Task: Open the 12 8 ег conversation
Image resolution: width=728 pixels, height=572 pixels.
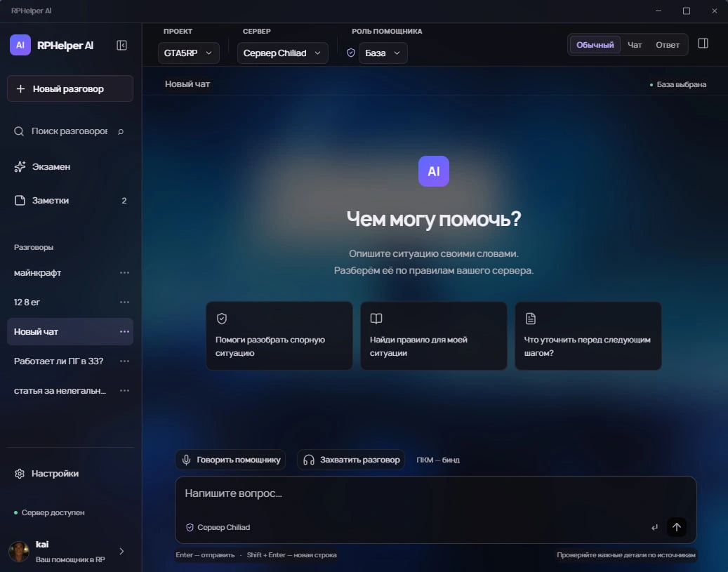Action: 62,302
